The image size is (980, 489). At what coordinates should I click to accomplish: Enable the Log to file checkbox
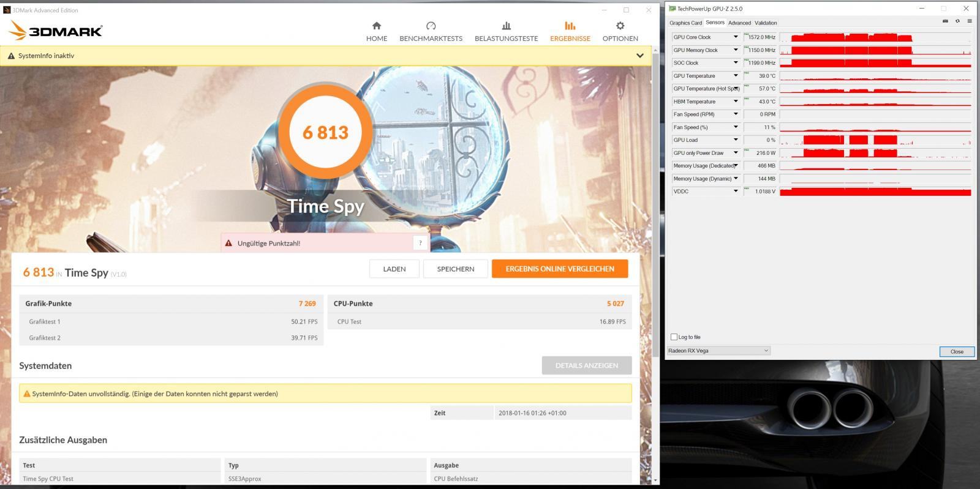click(674, 337)
